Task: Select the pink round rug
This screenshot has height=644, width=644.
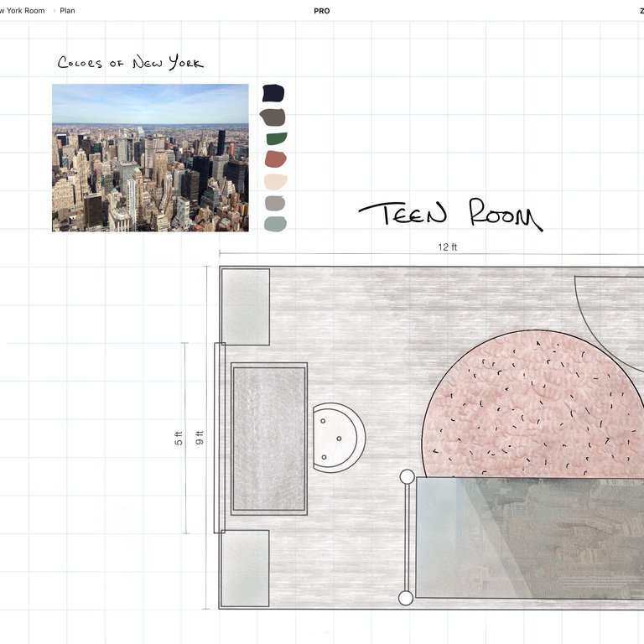Action: point(532,404)
